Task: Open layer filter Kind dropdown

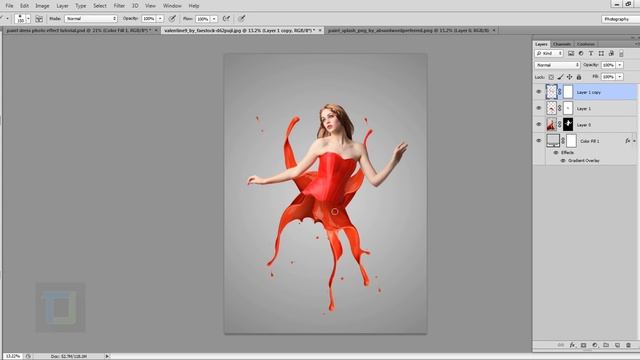Action: pos(549,53)
